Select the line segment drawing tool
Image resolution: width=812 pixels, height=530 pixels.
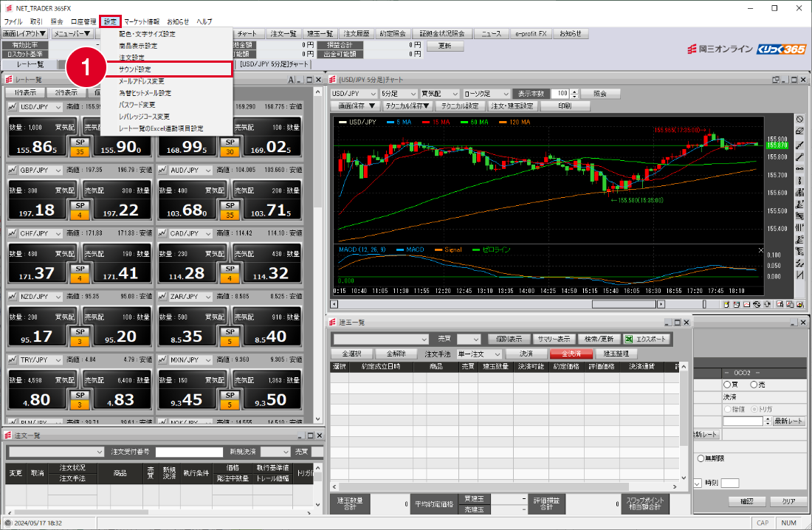point(800,157)
